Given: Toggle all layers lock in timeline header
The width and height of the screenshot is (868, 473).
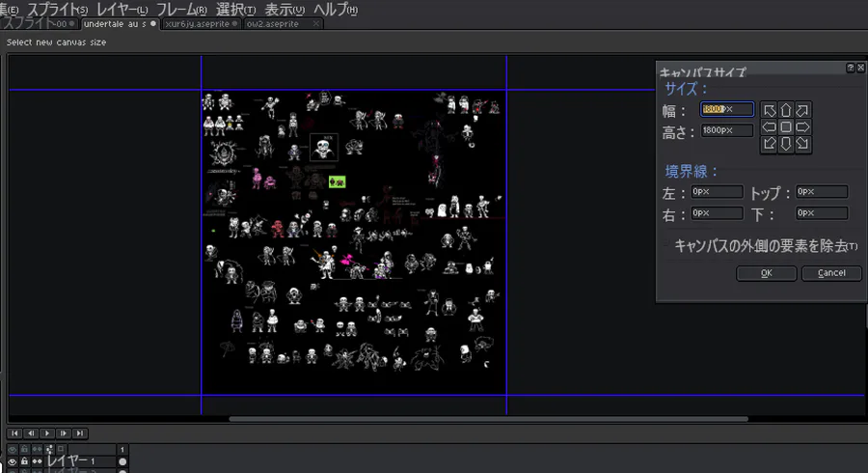Looking at the screenshot, I should (x=24, y=449).
